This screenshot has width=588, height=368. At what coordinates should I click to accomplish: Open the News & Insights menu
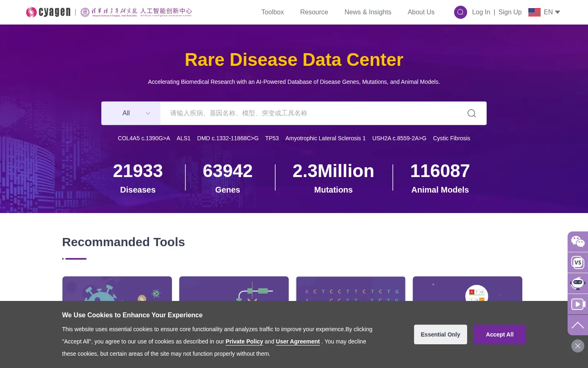[368, 12]
